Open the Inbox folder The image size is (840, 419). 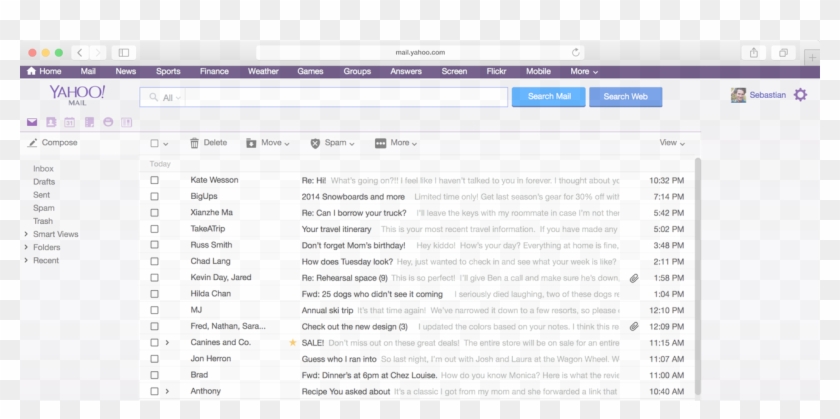[x=43, y=169]
